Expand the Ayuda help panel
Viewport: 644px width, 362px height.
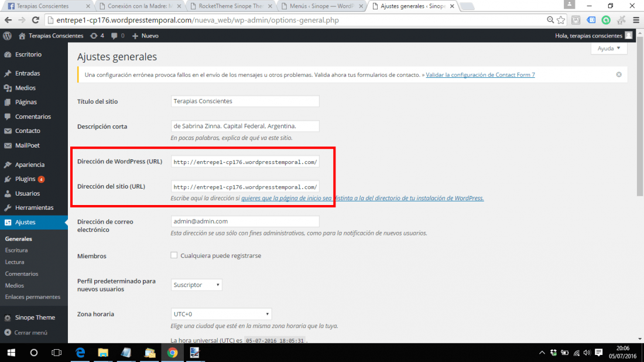pyautogui.click(x=609, y=49)
